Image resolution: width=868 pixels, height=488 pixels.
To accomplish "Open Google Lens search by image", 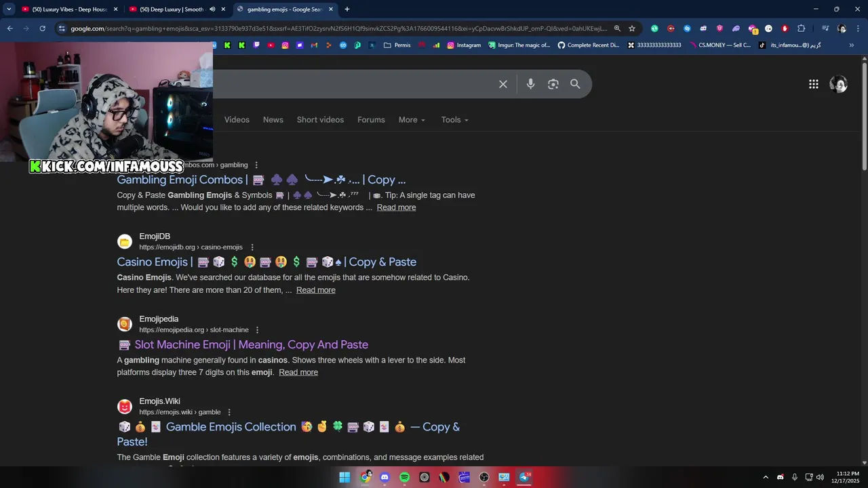I will click(553, 84).
